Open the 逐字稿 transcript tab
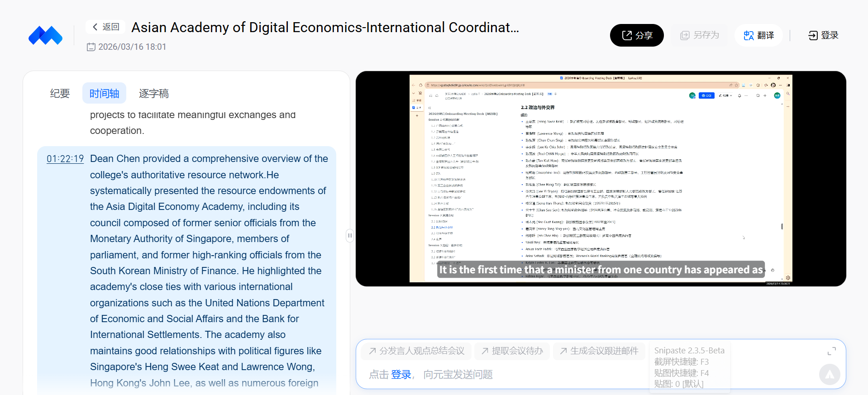The height and width of the screenshot is (395, 868). [x=153, y=93]
